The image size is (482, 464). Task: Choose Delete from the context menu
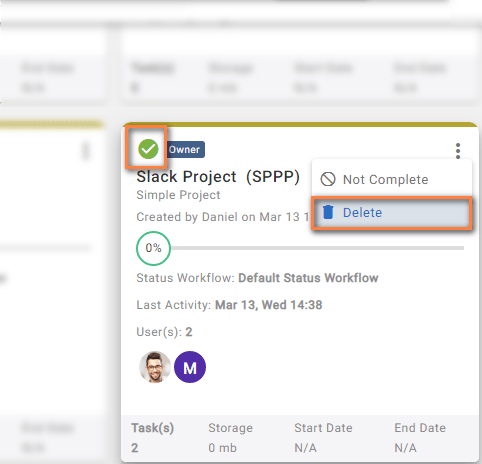coord(392,213)
